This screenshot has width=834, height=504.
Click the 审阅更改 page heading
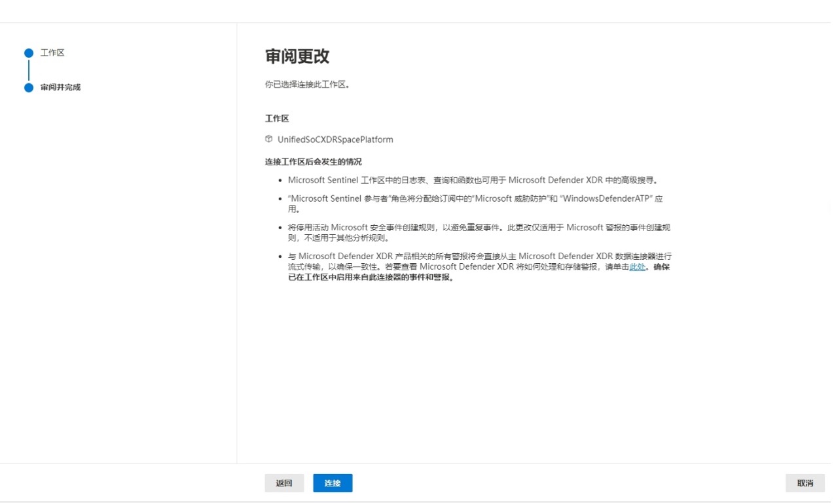pyautogui.click(x=297, y=56)
